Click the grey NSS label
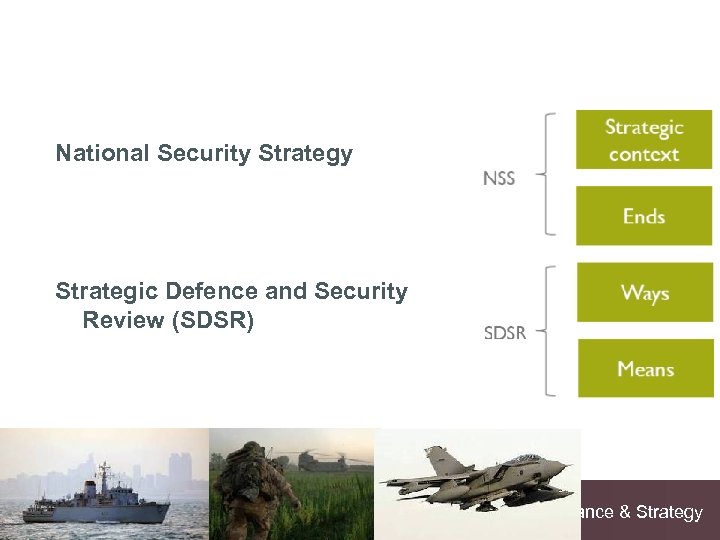This screenshot has height=540, width=720. 499,179
